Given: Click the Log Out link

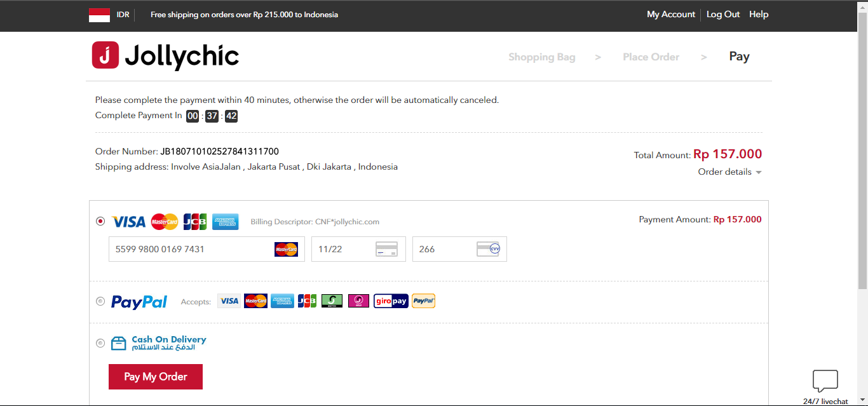Looking at the screenshot, I should click(x=723, y=15).
